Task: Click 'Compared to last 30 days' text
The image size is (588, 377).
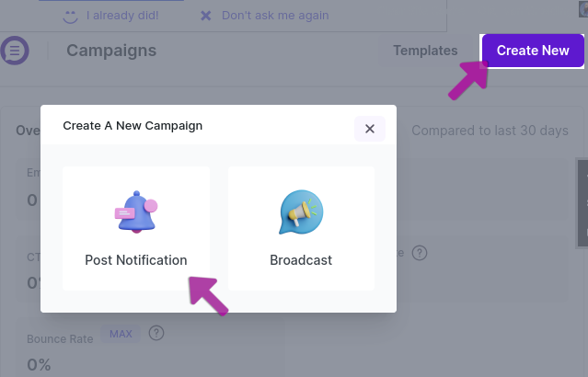Action: pyautogui.click(x=490, y=131)
